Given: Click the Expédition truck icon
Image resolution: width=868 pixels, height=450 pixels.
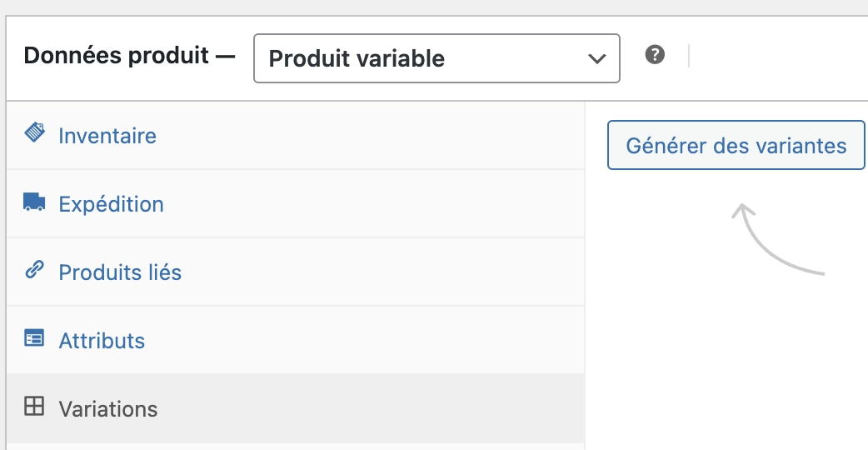Looking at the screenshot, I should pos(34,202).
